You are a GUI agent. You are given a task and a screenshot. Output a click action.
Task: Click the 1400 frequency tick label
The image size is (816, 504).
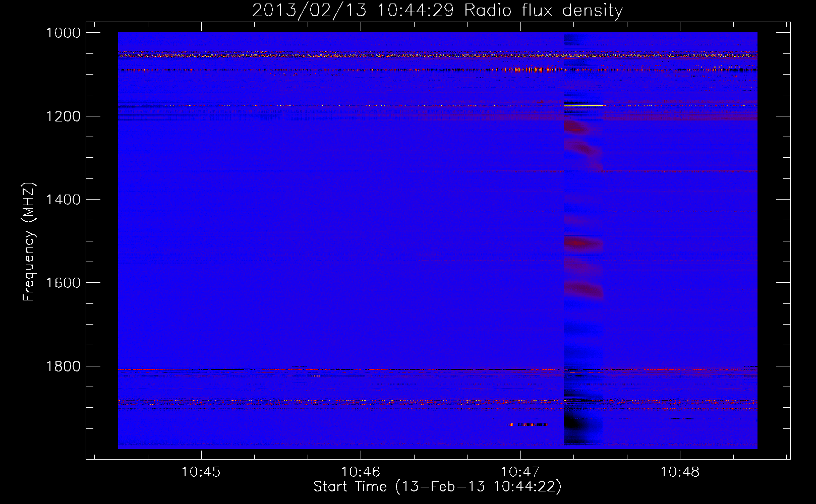click(x=63, y=200)
